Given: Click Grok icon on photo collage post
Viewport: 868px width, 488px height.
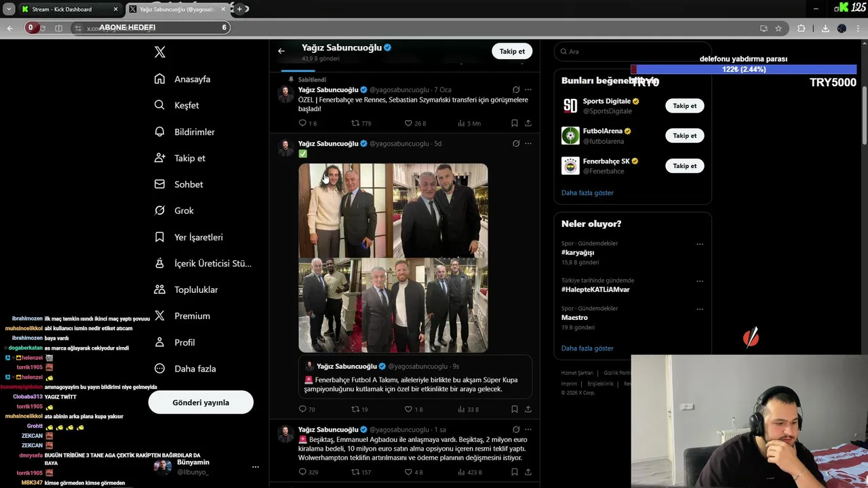Looking at the screenshot, I should 516,144.
